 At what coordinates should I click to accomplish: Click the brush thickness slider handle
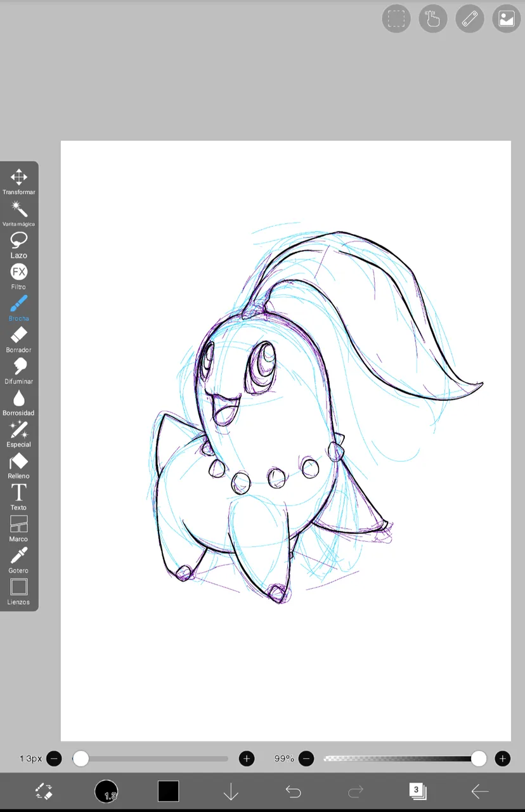81,758
